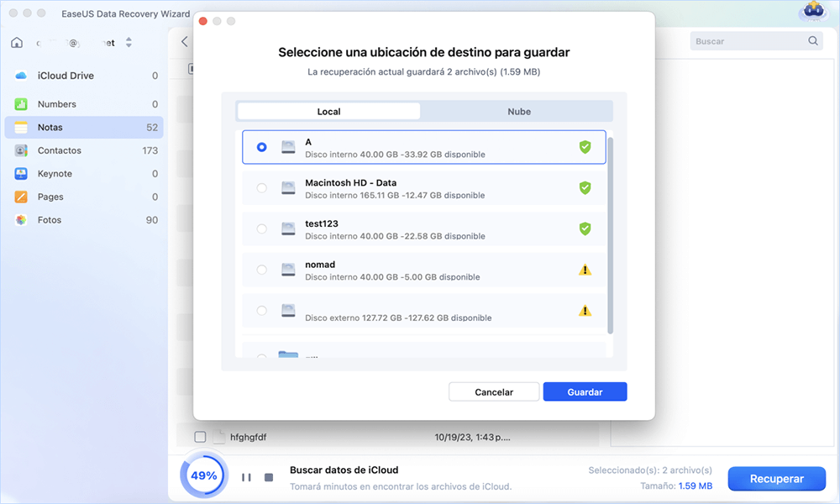Switch to the Nube tab
This screenshot has height=504, width=840.
click(x=518, y=112)
